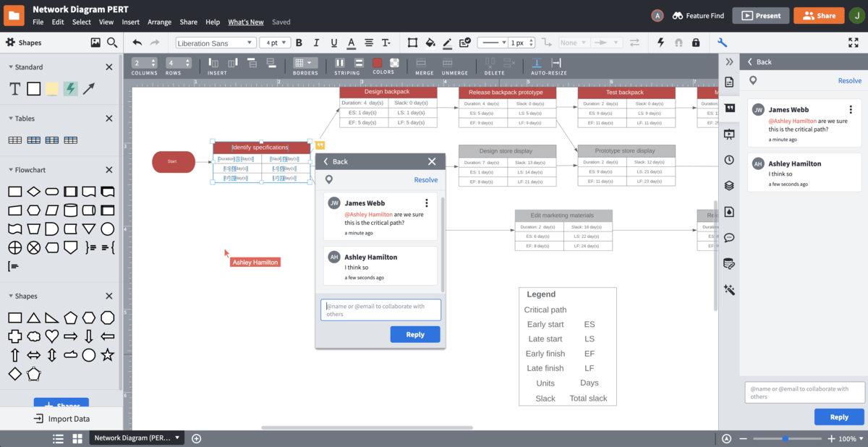
Task: Open the Liberation Sans font dropdown
Action: (x=216, y=43)
